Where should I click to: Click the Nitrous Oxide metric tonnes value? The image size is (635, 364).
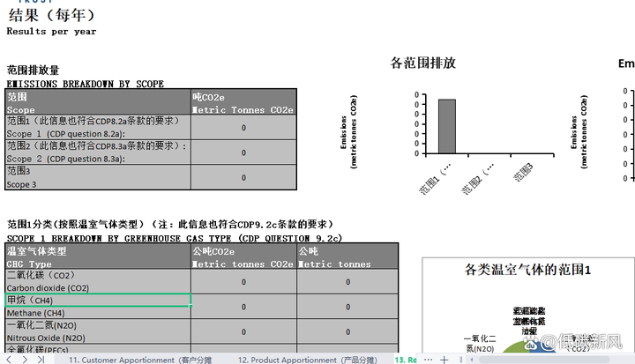coord(347,331)
